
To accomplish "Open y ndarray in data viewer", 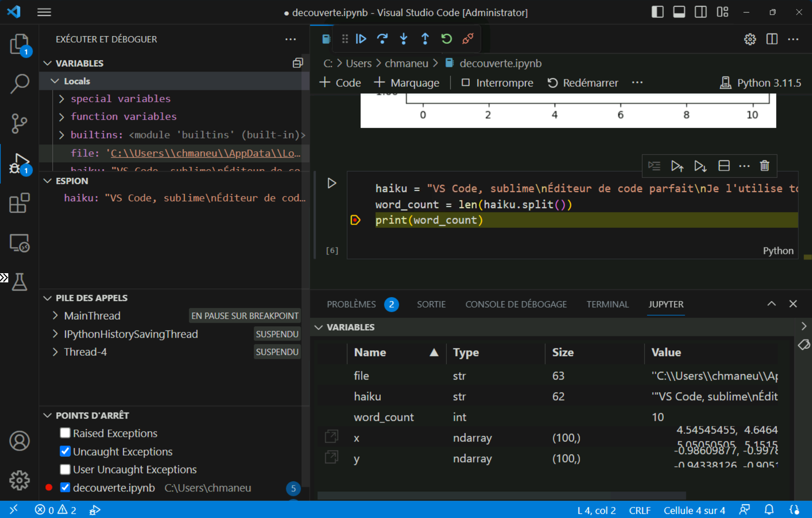I will click(331, 457).
